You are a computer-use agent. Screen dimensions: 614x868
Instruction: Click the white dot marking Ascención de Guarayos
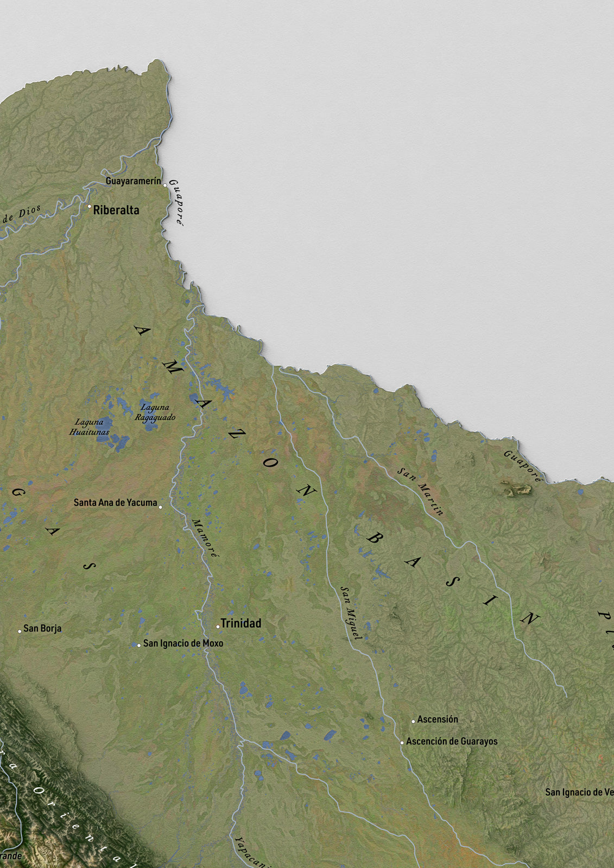[402, 743]
